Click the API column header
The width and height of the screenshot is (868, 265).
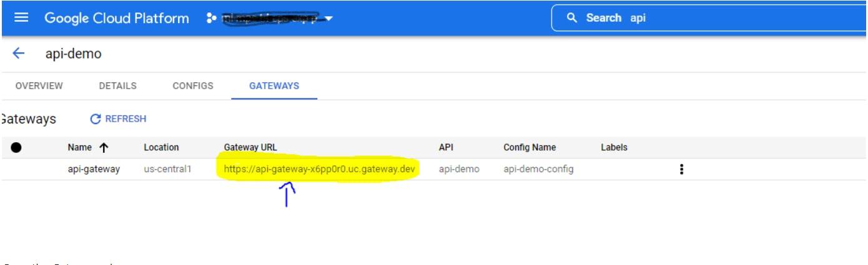(446, 148)
